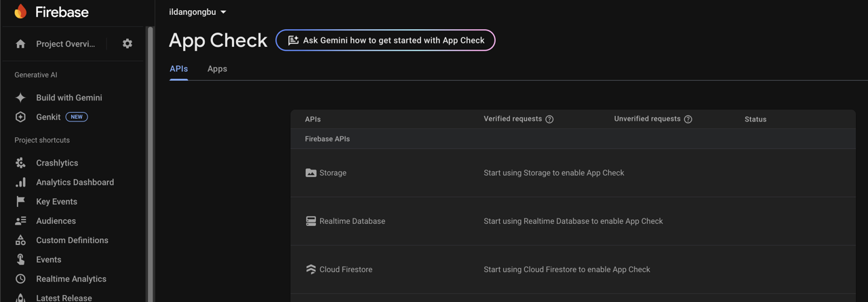The image size is (868, 302).
Task: Open Custom Definitions page
Action: (x=73, y=240)
